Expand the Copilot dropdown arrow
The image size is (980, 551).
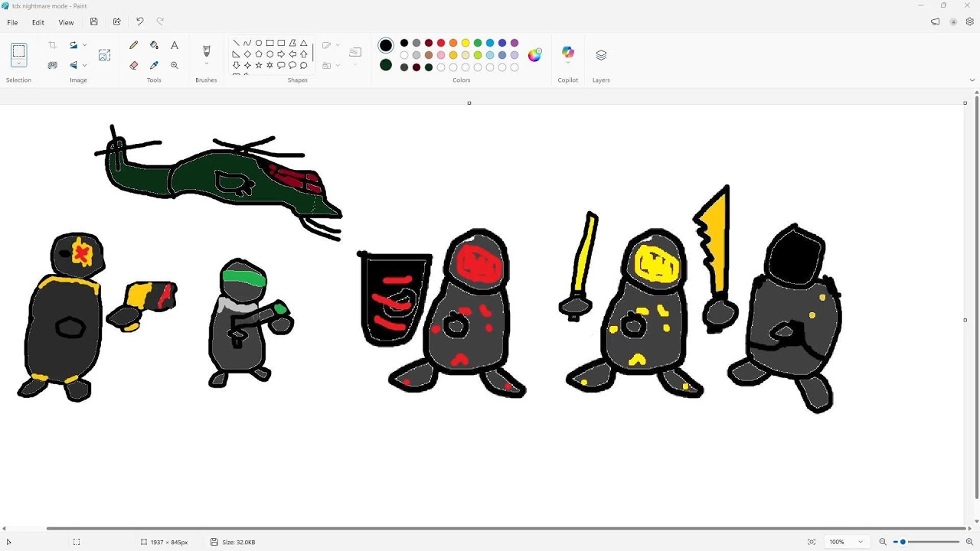point(568,64)
